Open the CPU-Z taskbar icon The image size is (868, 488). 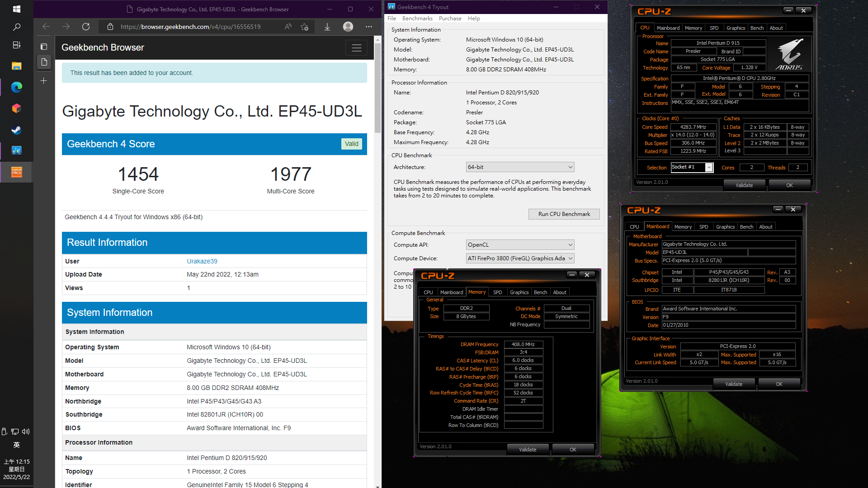(16, 172)
